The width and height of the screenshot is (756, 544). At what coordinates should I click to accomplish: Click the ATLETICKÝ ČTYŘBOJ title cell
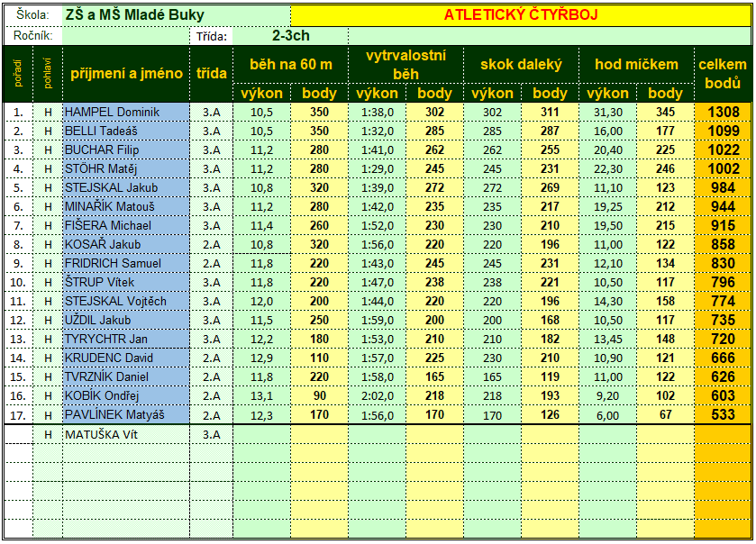point(521,15)
